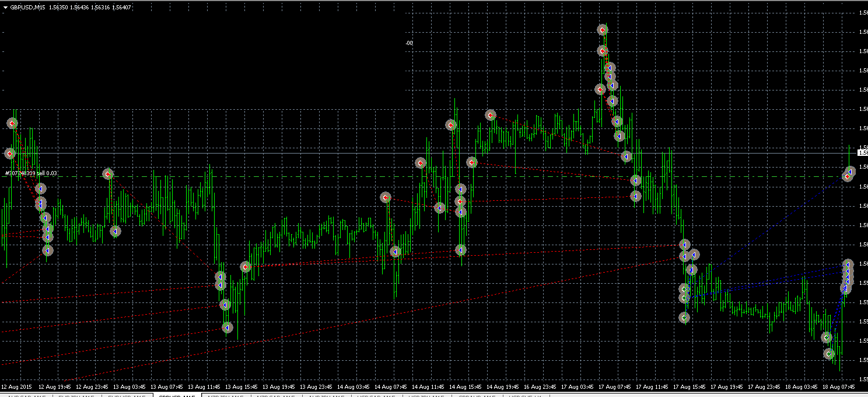Select the red trade arrow above 13 Aug 03:45

(108, 174)
